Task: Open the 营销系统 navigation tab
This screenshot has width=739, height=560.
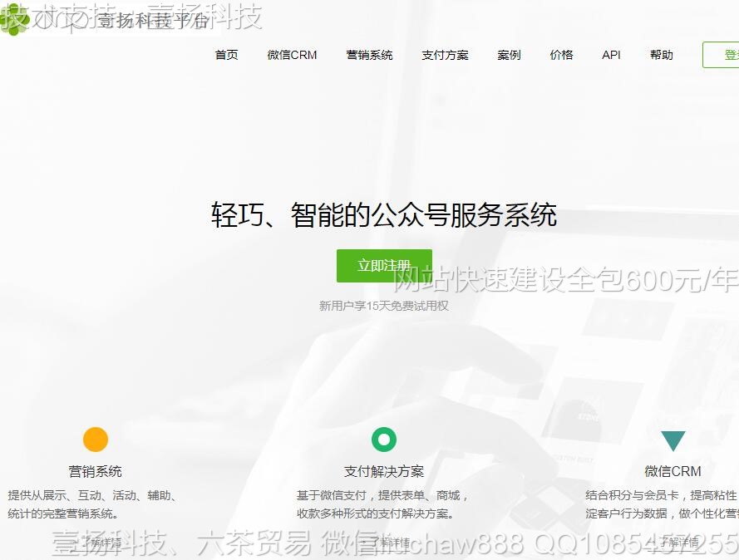Action: pyautogui.click(x=370, y=55)
